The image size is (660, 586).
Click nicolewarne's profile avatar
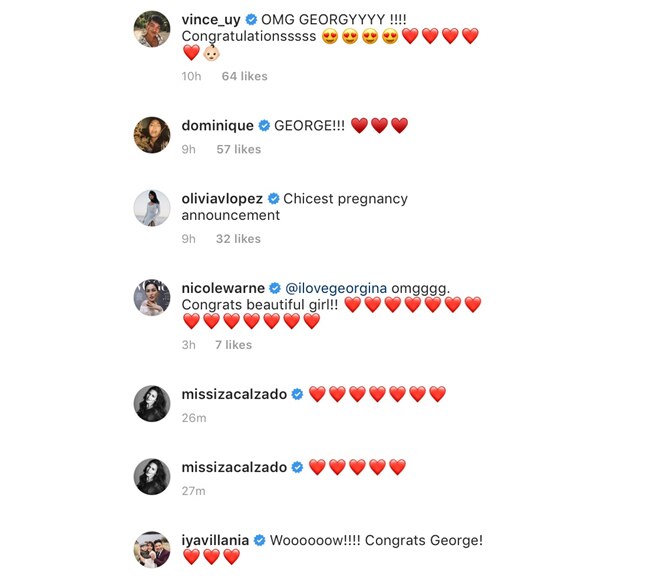152,297
